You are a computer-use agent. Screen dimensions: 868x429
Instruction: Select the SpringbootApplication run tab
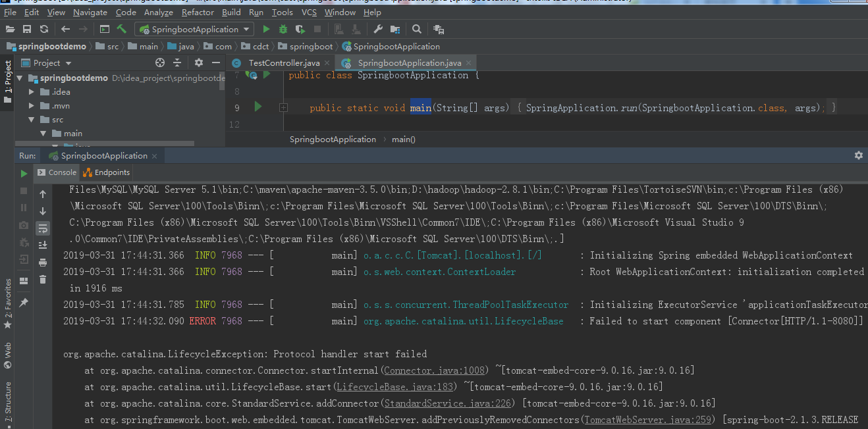click(104, 156)
